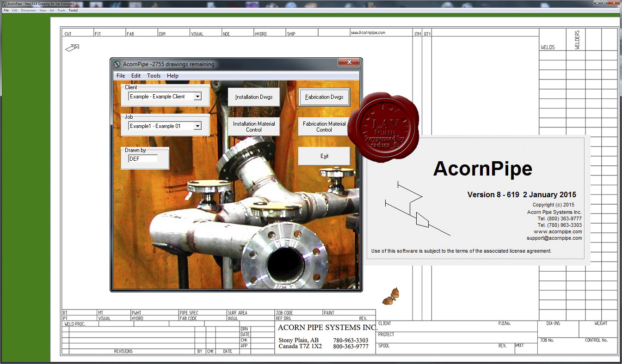This screenshot has height=364, width=622.
Task: Click the FAB CODE cell
Action: [203, 318]
